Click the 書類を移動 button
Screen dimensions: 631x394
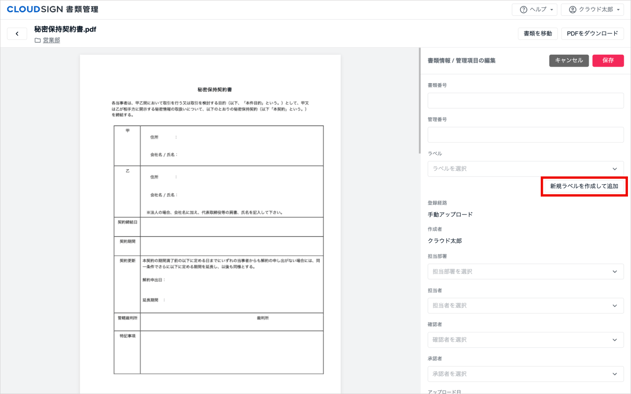coord(538,33)
